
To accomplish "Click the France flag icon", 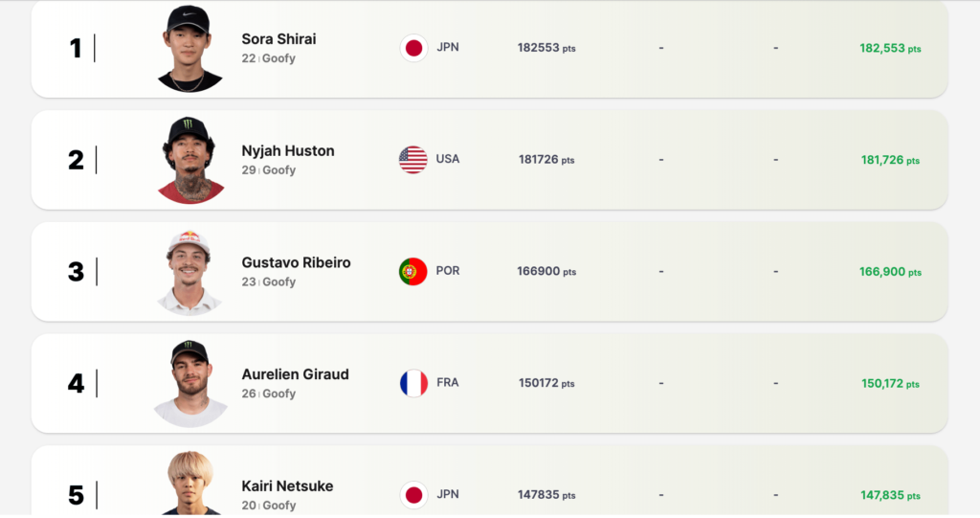I will pos(413,384).
